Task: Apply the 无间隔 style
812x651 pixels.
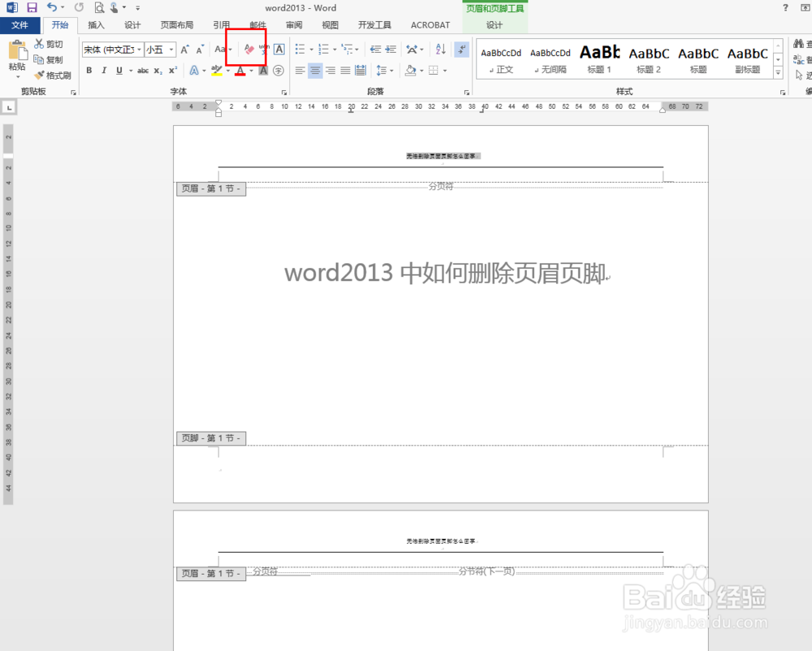Action: (x=550, y=59)
